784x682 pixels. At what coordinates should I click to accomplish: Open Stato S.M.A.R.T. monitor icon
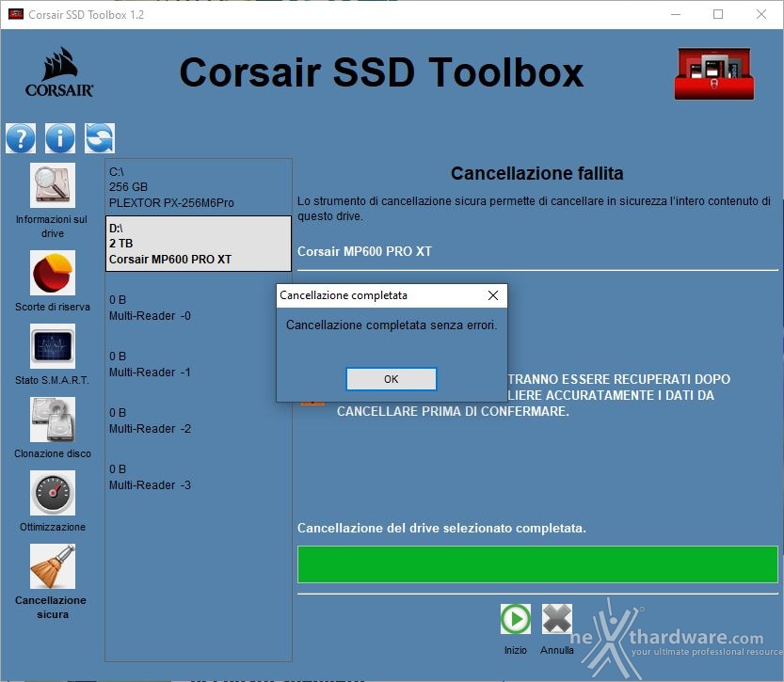[x=53, y=346]
